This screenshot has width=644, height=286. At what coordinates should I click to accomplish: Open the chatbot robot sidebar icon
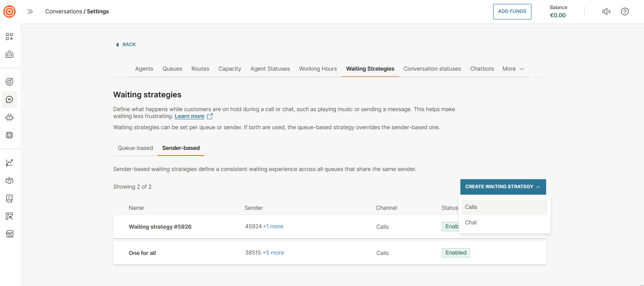pos(9,117)
